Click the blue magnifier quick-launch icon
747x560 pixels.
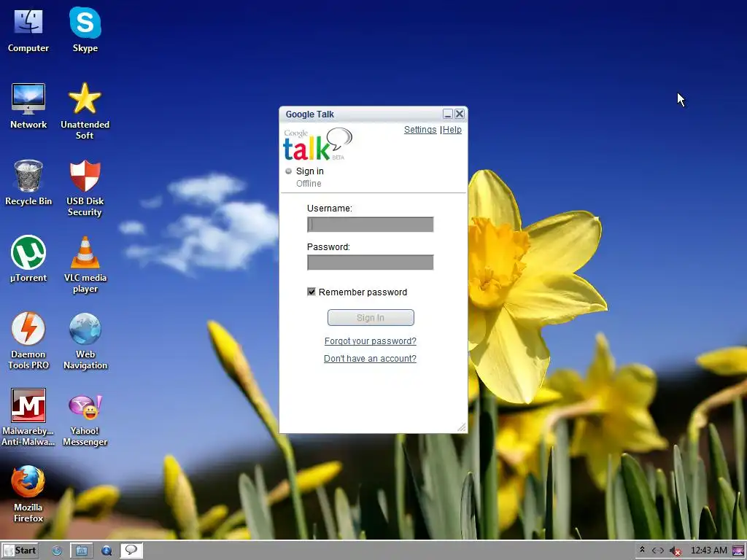(107, 551)
